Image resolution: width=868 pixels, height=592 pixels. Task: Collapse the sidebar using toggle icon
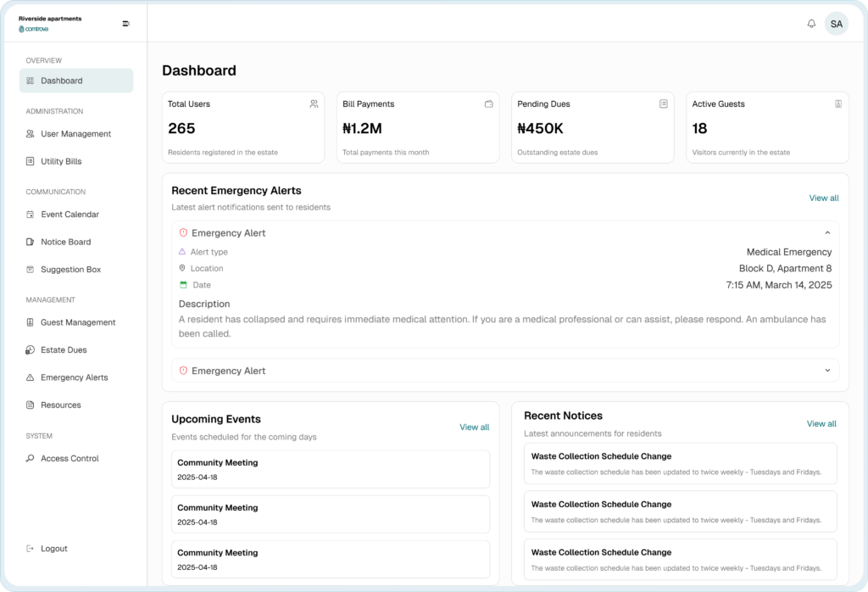coord(126,24)
